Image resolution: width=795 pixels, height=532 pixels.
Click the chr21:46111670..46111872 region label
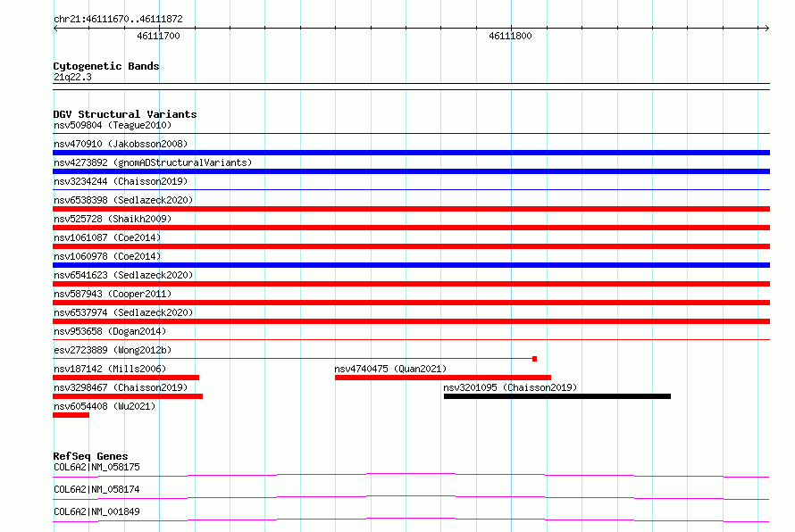coord(118,19)
